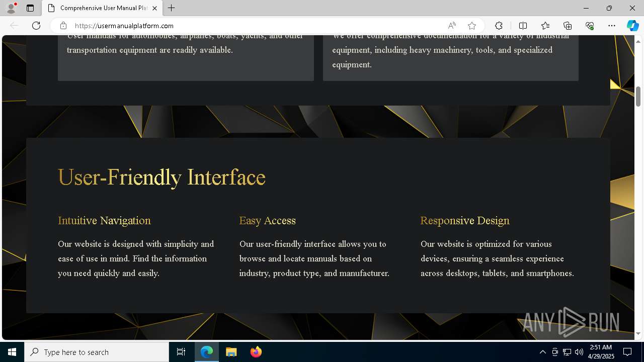The width and height of the screenshot is (644, 362).
Task: Click text about transportation equipment manuals
Action: pos(185,43)
